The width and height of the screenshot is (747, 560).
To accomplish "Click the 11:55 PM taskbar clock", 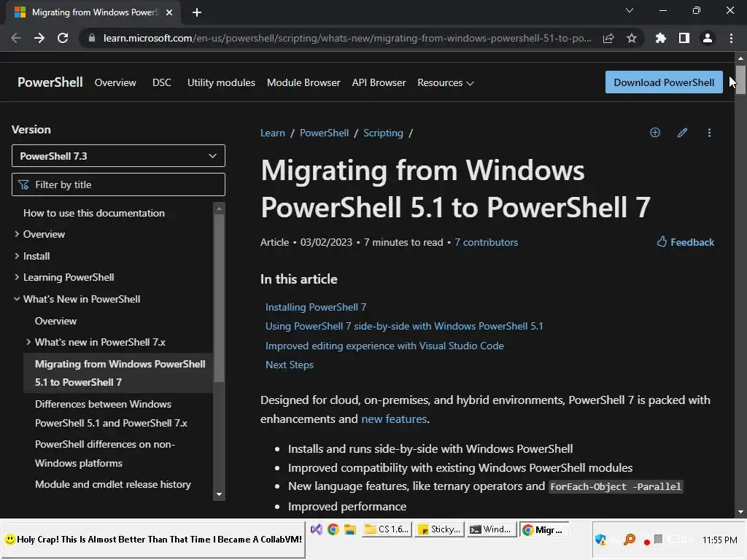I will pyautogui.click(x=719, y=540).
